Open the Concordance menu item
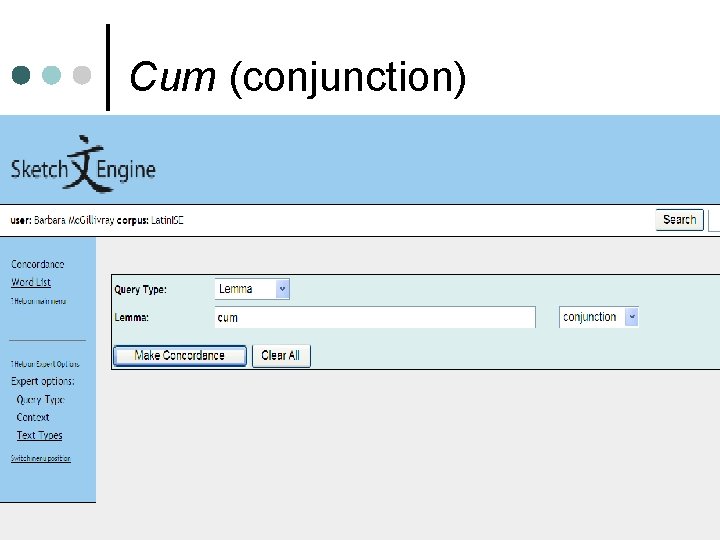Image resolution: width=720 pixels, height=540 pixels. tap(38, 264)
